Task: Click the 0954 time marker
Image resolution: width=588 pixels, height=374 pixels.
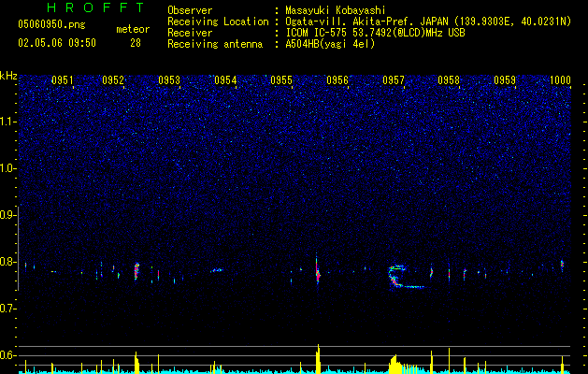Action: 225,80
